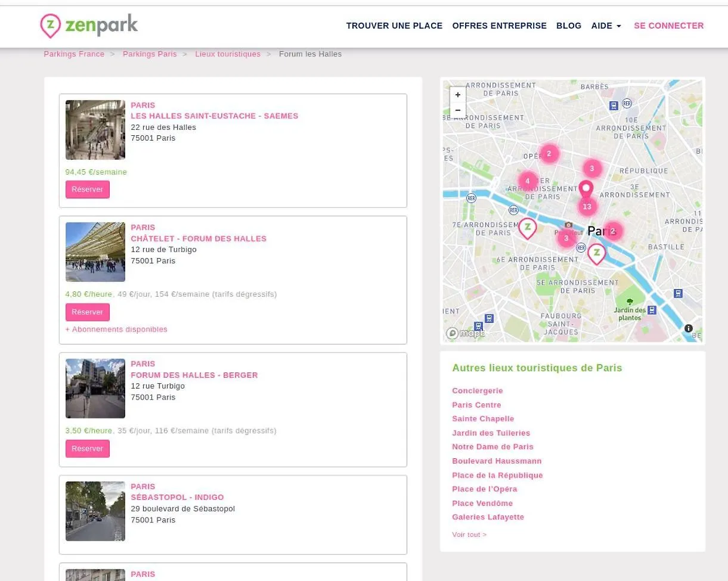This screenshot has width=728, height=581.
Task: Go to the Blog page
Action: 569,26
